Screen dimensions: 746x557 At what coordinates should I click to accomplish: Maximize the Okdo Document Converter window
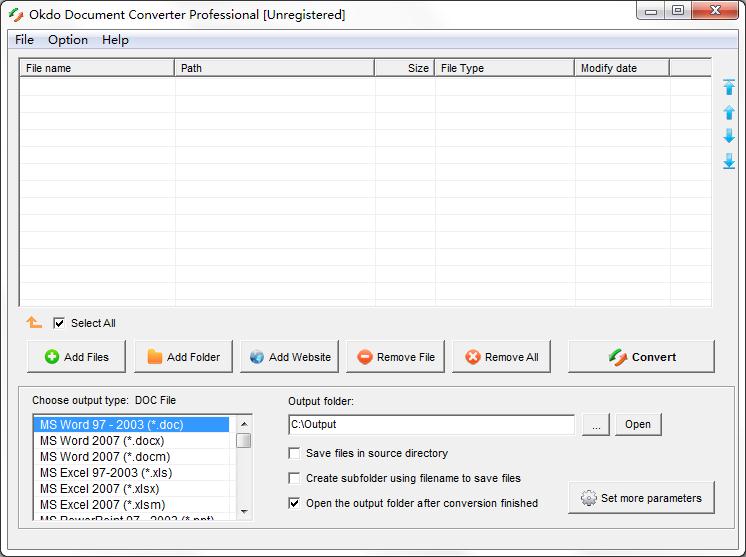678,11
